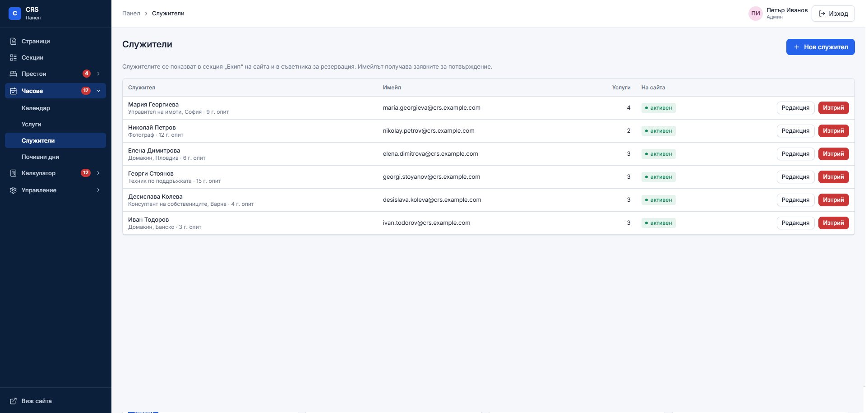The image size is (868, 413).
Task: Click the red badge 4 on Престои
Action: 87,74
